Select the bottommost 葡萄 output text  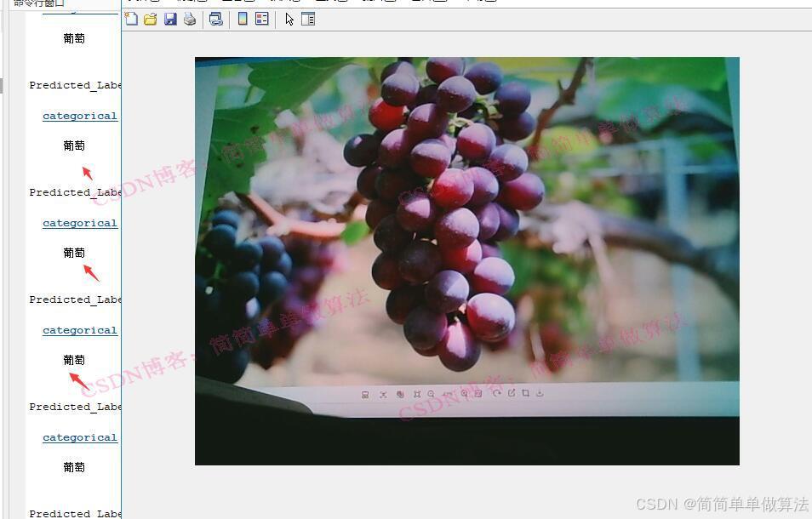(x=74, y=467)
